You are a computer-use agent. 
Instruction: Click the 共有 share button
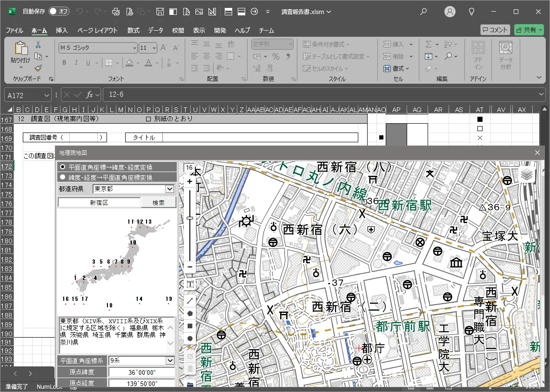coord(529,30)
